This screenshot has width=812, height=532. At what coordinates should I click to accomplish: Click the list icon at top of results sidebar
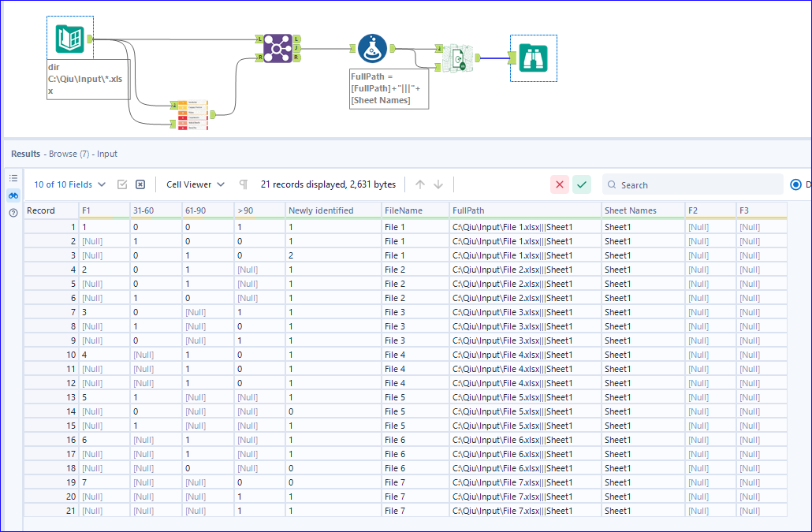pos(13,178)
